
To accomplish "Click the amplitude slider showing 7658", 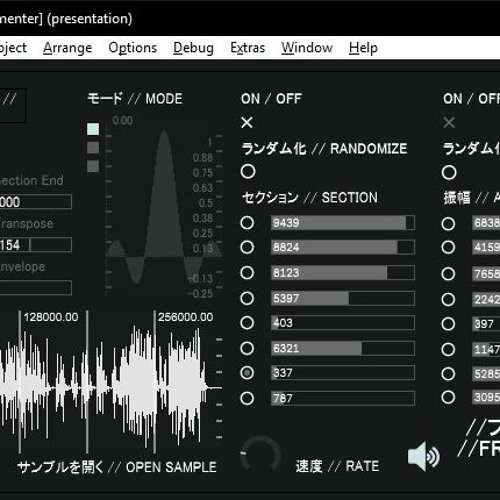I will 486,274.
